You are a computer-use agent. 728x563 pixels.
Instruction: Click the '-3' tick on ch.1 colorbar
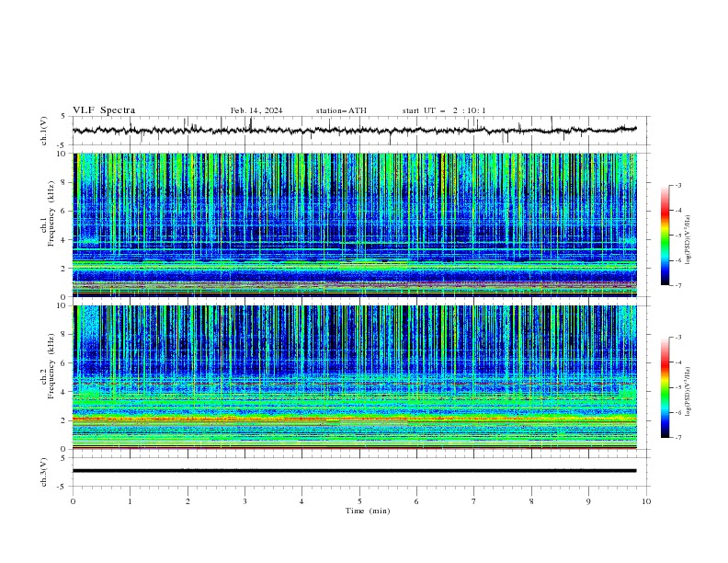pos(677,186)
